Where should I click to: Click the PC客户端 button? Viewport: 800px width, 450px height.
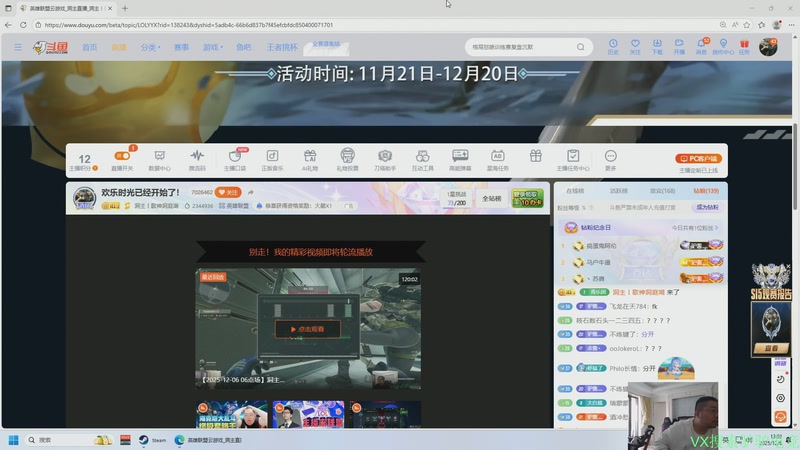pyautogui.click(x=698, y=159)
